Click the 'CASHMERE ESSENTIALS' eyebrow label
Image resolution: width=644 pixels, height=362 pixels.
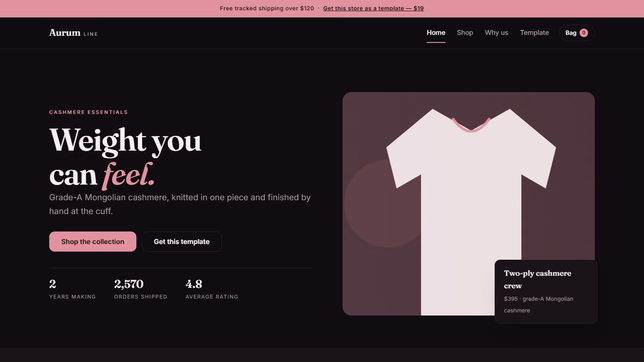pyautogui.click(x=89, y=112)
